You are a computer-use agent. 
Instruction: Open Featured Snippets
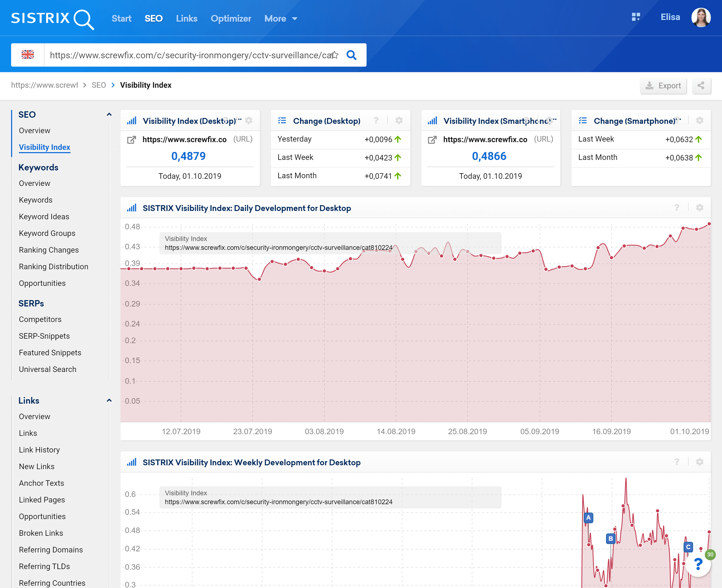click(x=50, y=353)
